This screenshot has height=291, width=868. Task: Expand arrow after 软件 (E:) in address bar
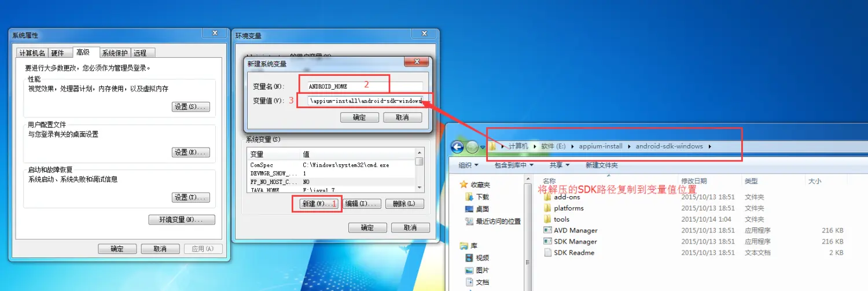[x=573, y=146]
